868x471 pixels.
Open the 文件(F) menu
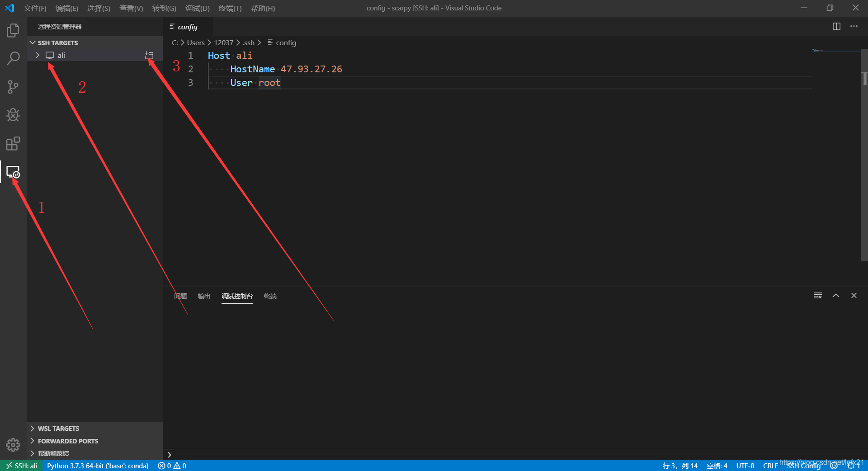pyautogui.click(x=35, y=8)
